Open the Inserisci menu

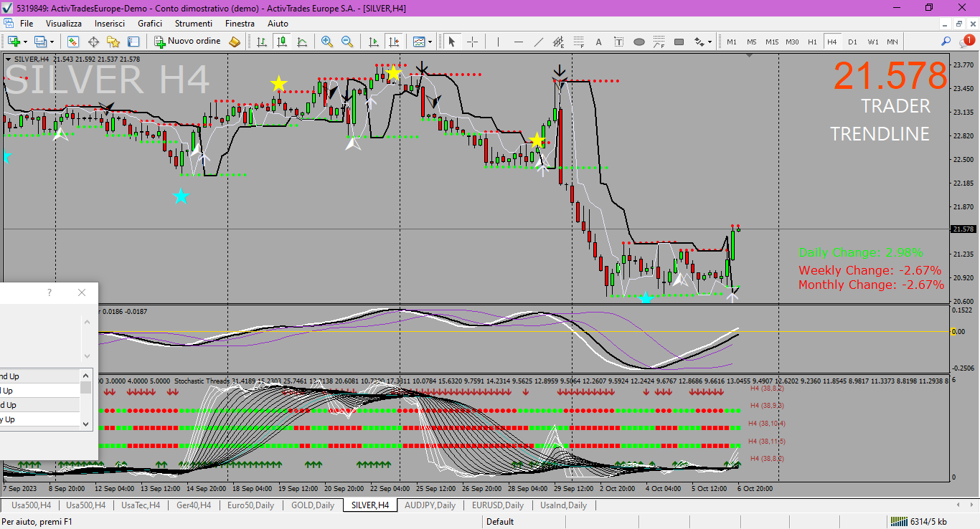pos(110,24)
